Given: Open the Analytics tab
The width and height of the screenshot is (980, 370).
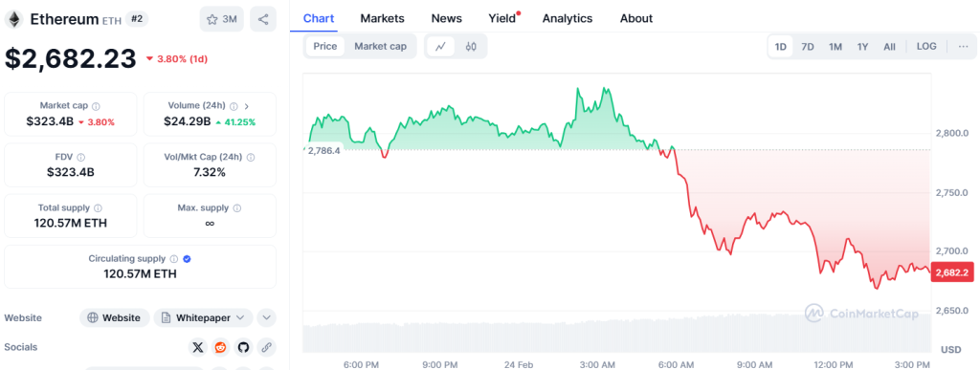Looking at the screenshot, I should [x=568, y=19].
